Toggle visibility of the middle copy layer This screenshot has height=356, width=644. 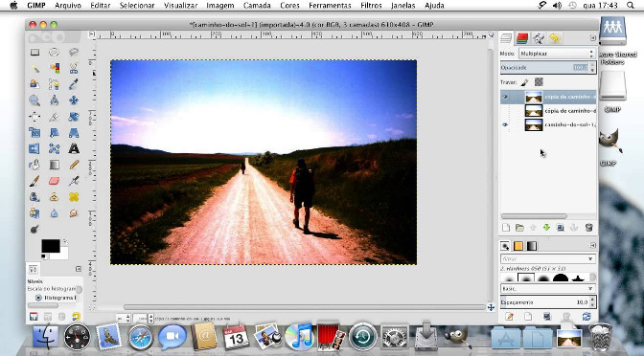(x=505, y=111)
